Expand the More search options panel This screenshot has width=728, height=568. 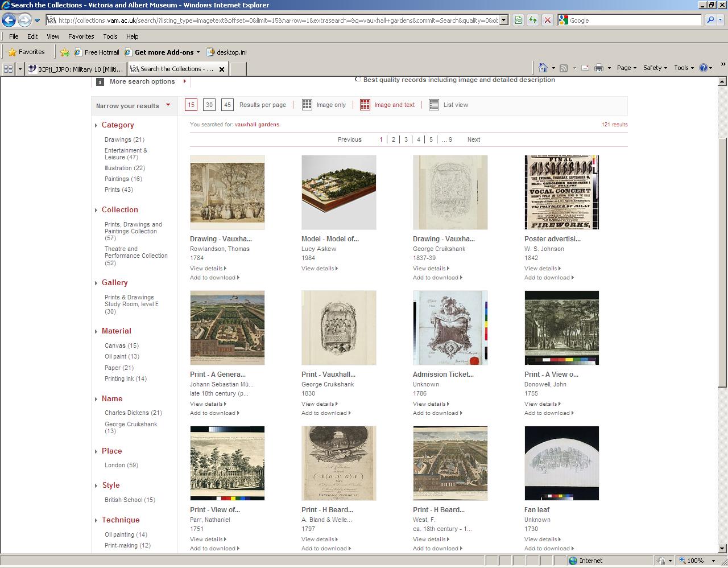tap(141, 81)
